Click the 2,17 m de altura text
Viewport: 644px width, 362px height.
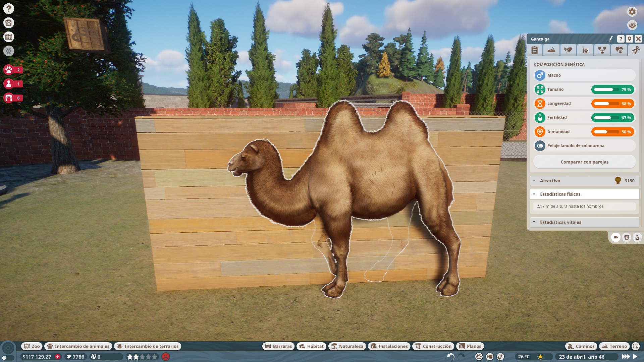pos(570,206)
